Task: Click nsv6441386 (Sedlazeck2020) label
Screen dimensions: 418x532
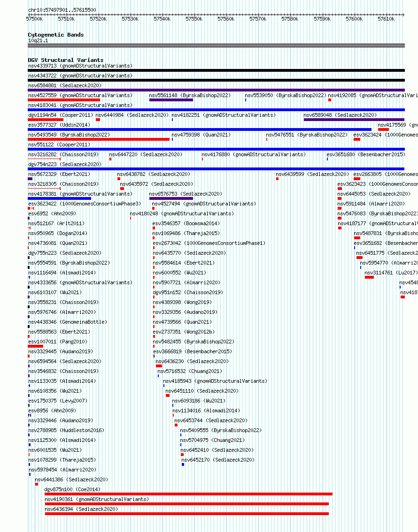Action: pos(71,479)
